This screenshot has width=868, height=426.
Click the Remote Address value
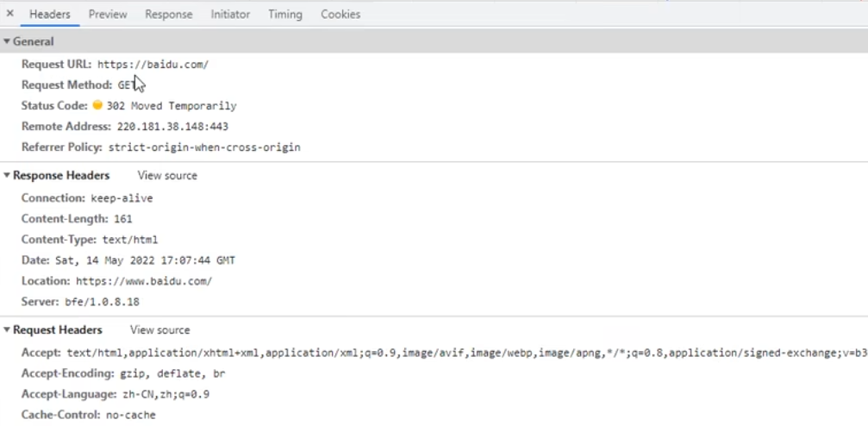172,127
